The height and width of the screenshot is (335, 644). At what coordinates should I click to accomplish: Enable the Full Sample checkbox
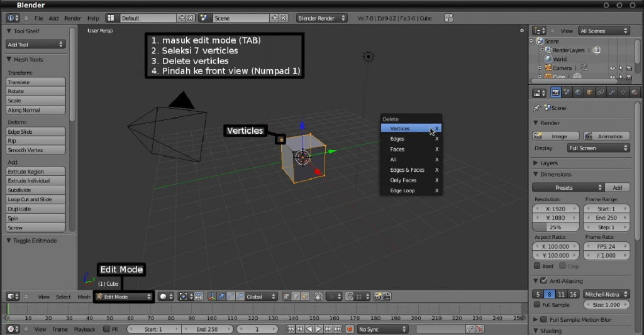(537, 305)
